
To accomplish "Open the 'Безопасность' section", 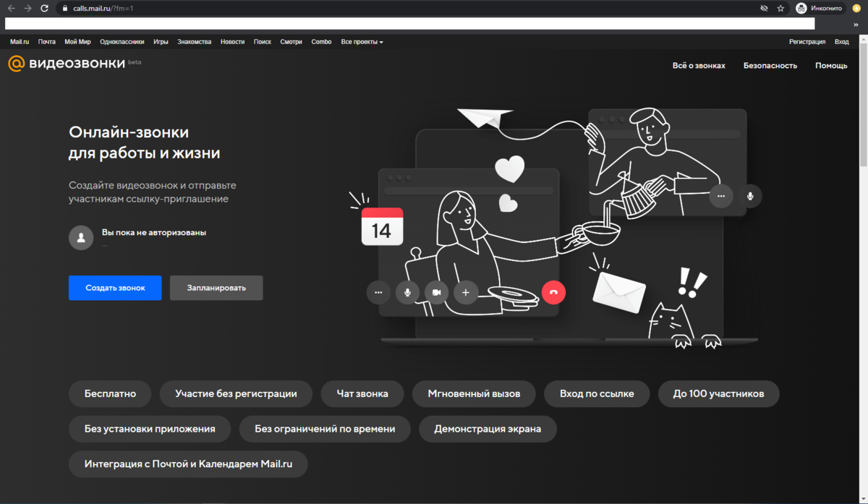I will [x=770, y=65].
